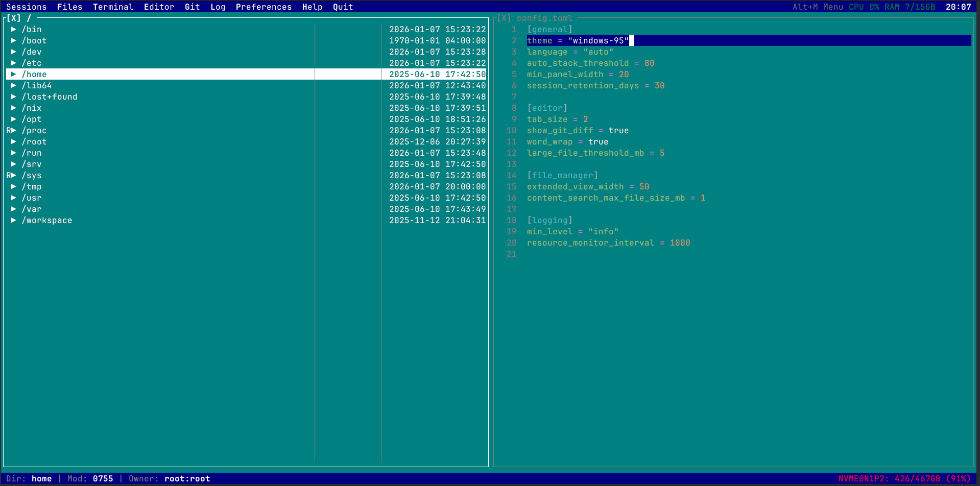The image size is (980, 486).
Task: Open the Terminal menu
Action: (x=113, y=7)
